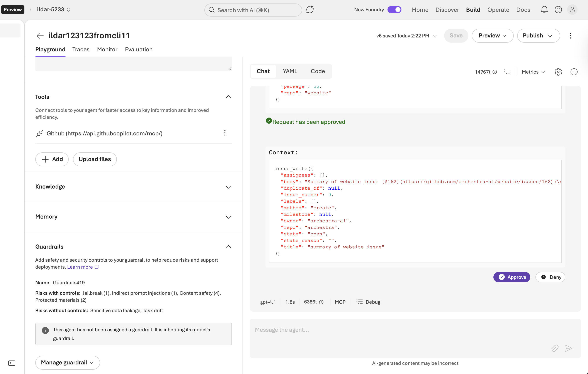Viewport: 588px width, 374px height.
Task: Expand the Knowledge section
Action: tap(228, 187)
